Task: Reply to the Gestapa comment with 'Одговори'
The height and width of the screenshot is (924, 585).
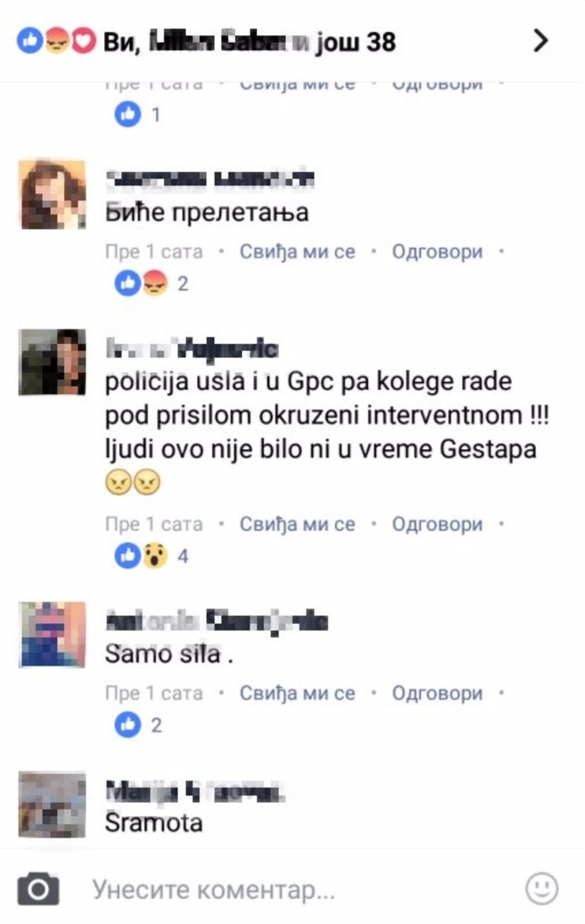Action: (x=437, y=524)
